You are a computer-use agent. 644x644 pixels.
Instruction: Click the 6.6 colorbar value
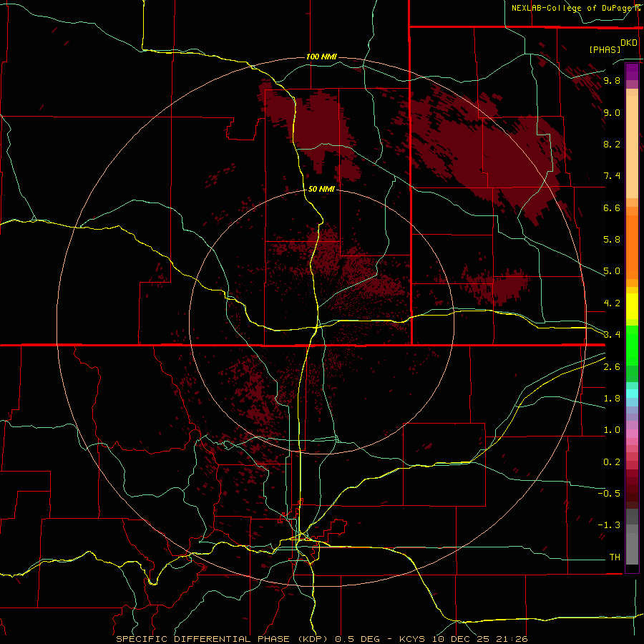click(612, 208)
